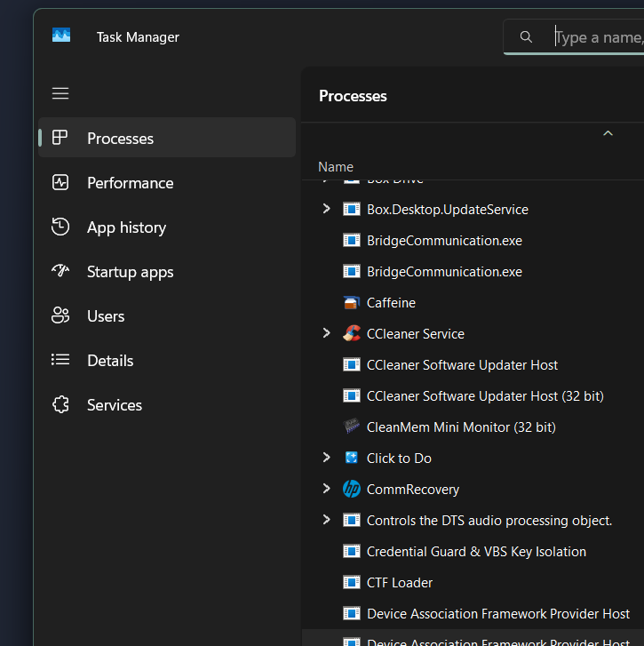Open the Services tab
This screenshot has height=646, width=644.
tap(167, 405)
